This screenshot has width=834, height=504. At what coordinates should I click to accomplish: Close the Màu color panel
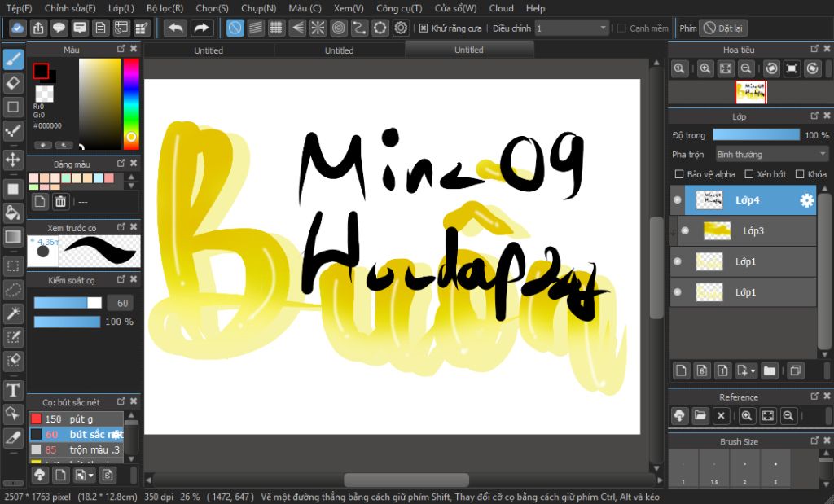click(134, 49)
